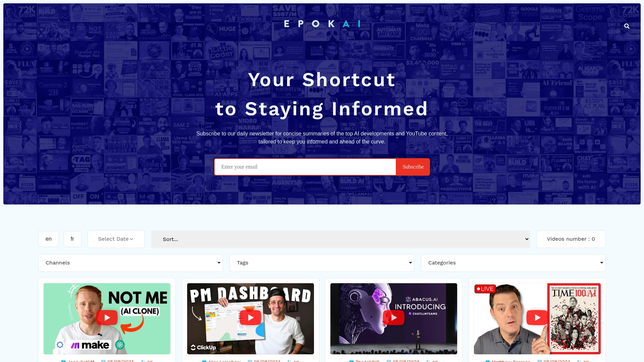644x362 pixels.
Task: Select the Tags dropdown filter
Action: (322, 263)
